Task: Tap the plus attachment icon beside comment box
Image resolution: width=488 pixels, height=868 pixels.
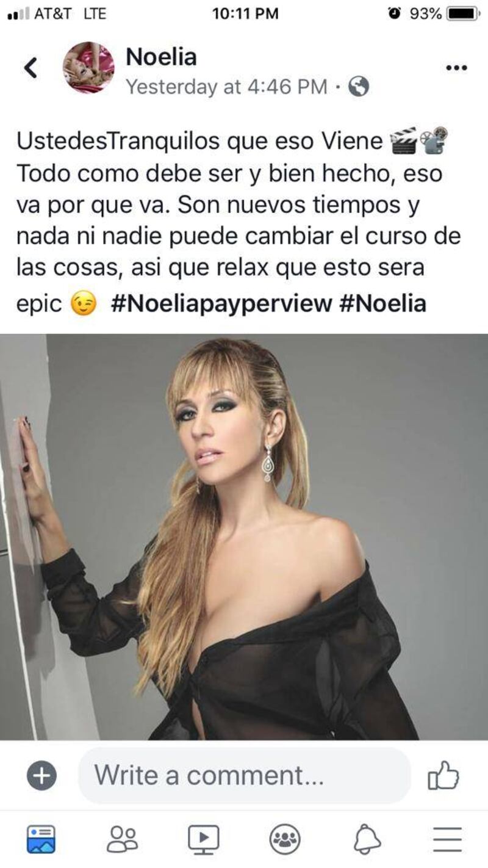Action: 41,776
